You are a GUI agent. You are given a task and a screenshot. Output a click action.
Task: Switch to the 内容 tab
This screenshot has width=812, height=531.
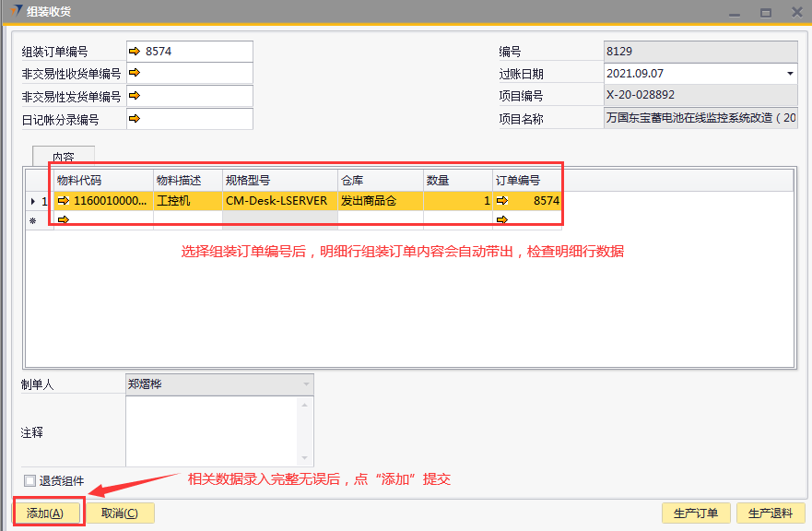point(63,157)
